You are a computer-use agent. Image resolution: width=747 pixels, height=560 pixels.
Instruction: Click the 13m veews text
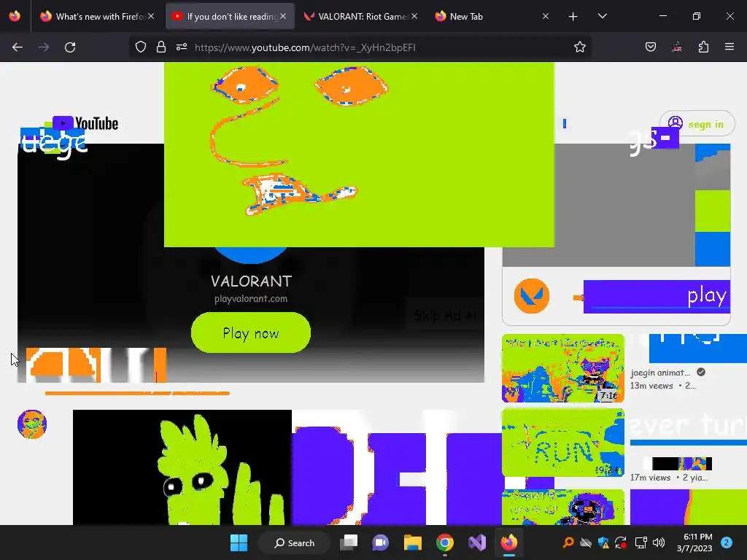pyautogui.click(x=651, y=385)
